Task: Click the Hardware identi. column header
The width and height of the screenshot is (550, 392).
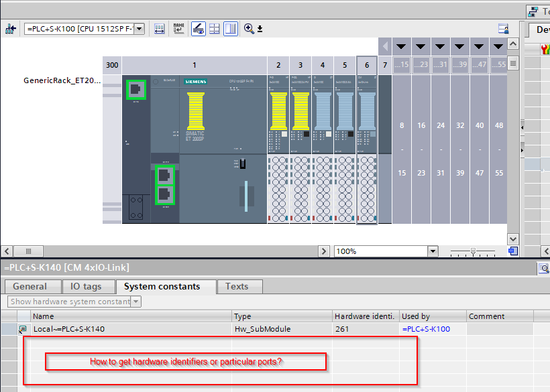Action: tap(366, 316)
